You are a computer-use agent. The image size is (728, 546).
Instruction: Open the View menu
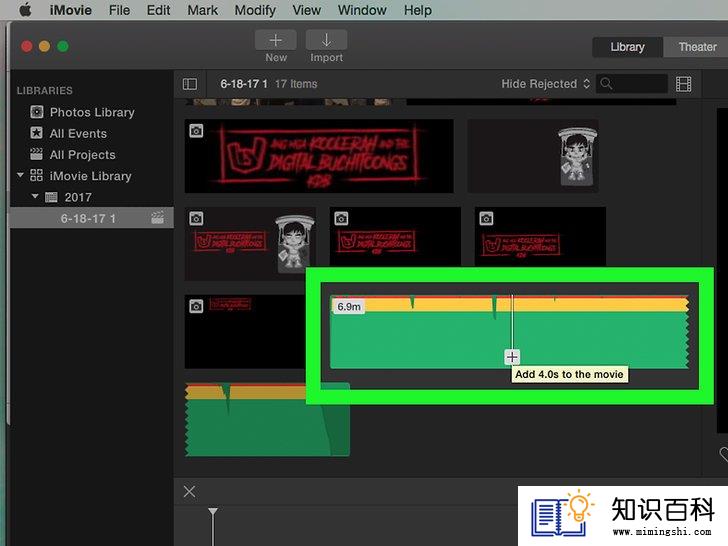(306, 10)
